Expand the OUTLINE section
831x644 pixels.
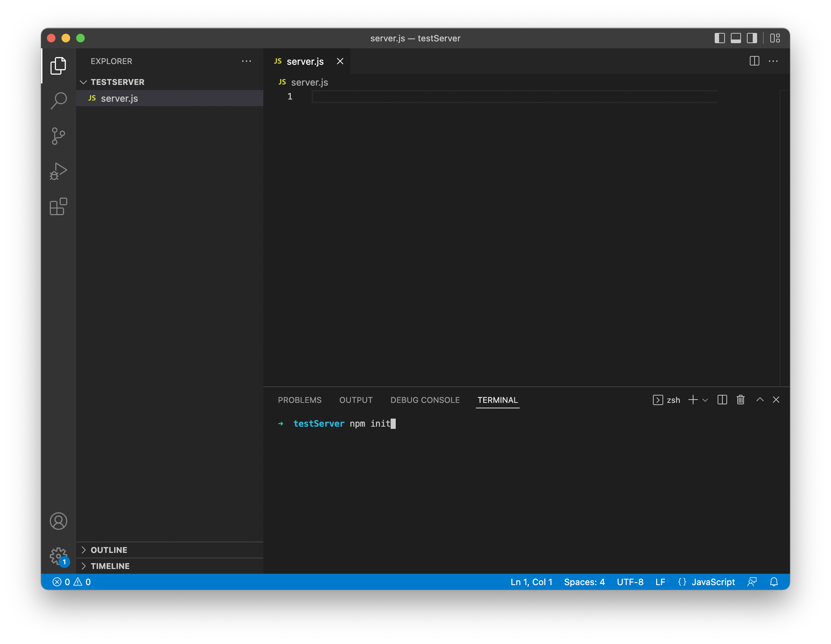coord(109,550)
